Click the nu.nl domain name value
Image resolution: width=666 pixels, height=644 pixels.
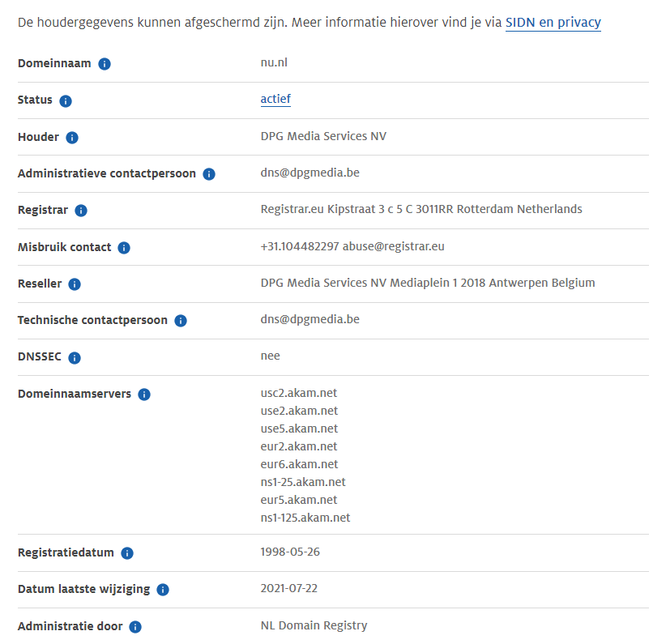(x=274, y=62)
